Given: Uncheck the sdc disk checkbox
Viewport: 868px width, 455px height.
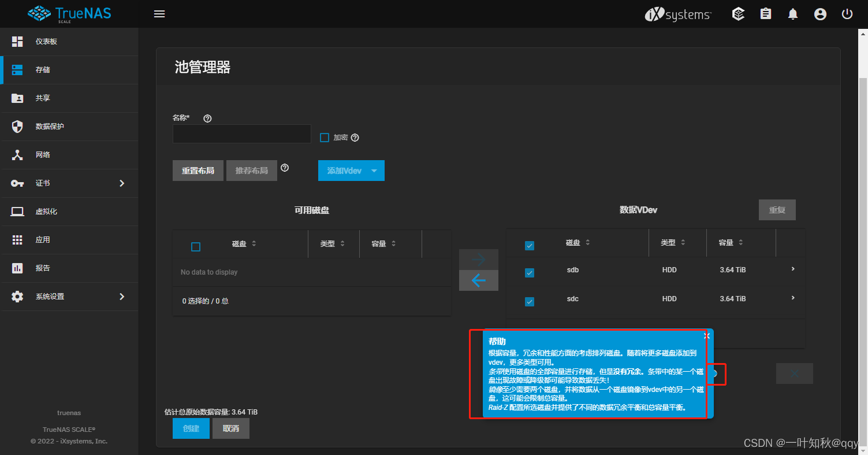Looking at the screenshot, I should point(530,302).
